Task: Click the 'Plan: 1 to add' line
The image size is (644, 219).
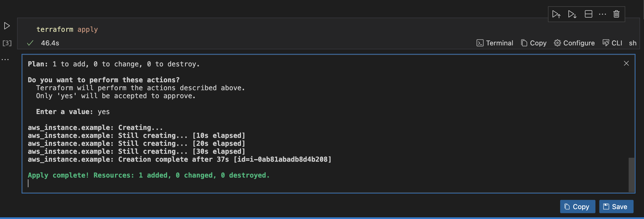Action: [114, 64]
